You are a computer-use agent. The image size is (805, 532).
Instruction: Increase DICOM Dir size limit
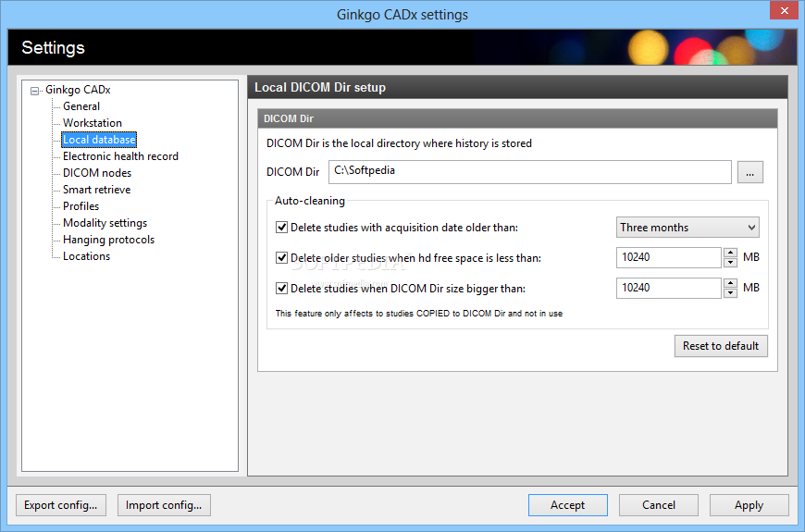click(x=730, y=283)
